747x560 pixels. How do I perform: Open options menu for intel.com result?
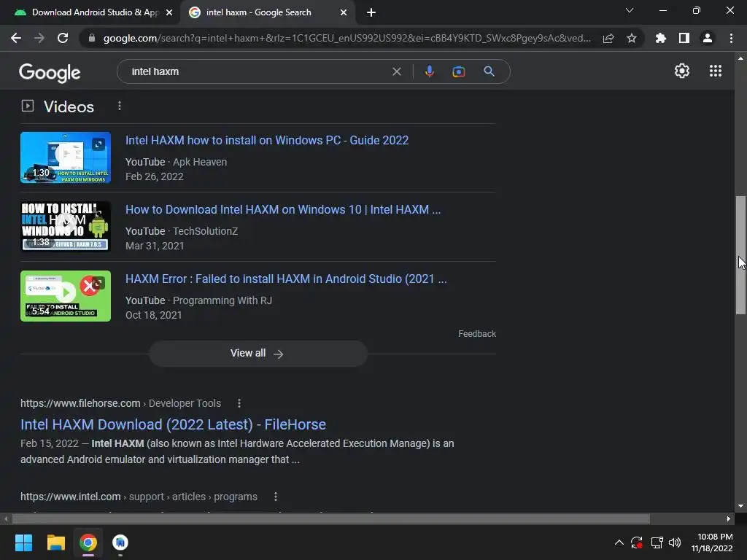tap(275, 497)
